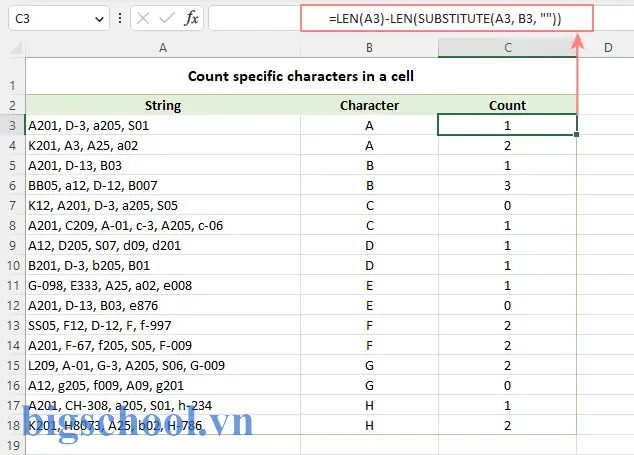Viewport: 634px width, 455px height.
Task: Select column D header
Action: coord(608,48)
